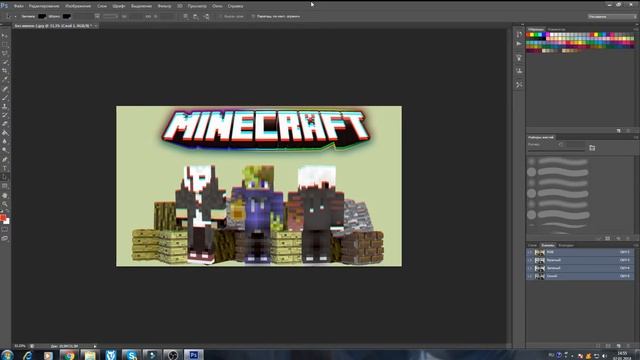Select the Move tool

[x=4, y=36]
